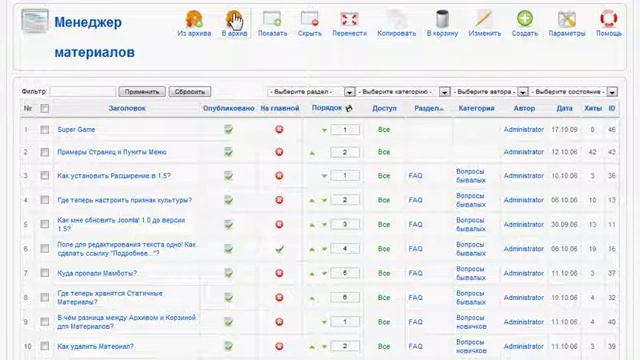Click 'Все' access link in 'Super Game' row

(x=384, y=129)
